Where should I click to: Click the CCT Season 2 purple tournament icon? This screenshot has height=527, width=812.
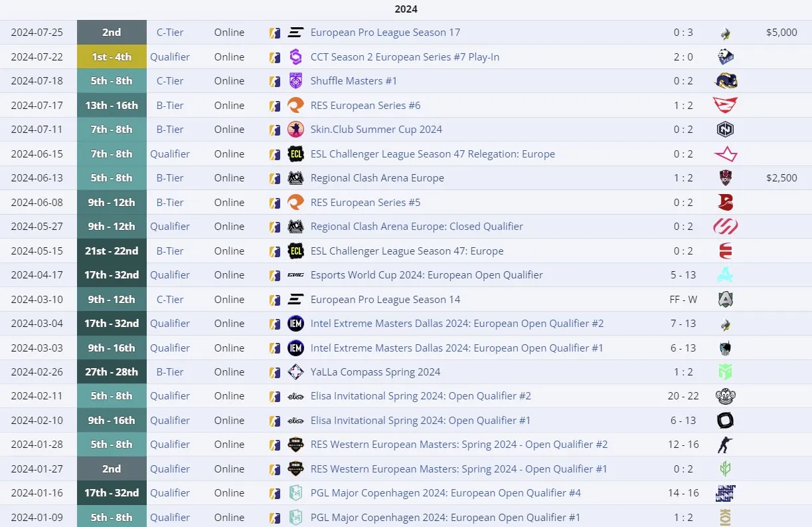[x=295, y=57]
